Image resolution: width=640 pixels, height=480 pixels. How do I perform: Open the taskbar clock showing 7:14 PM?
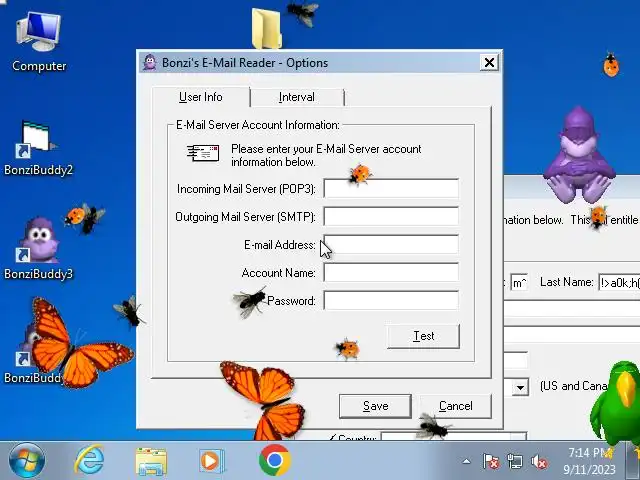[589, 461]
